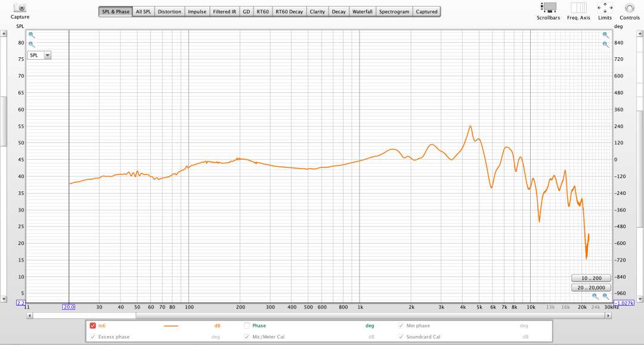
Task: Enable the Phase trace checkbox
Action: point(247,326)
